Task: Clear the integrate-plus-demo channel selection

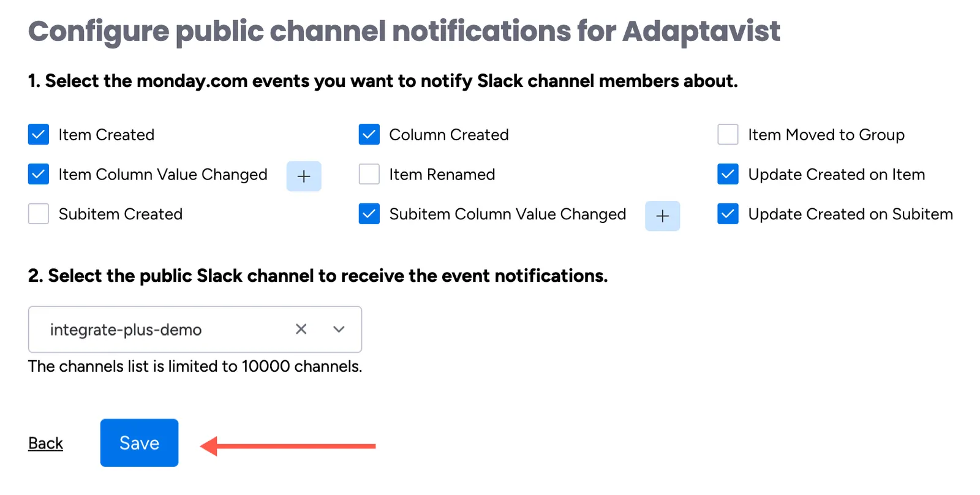Action: tap(301, 329)
